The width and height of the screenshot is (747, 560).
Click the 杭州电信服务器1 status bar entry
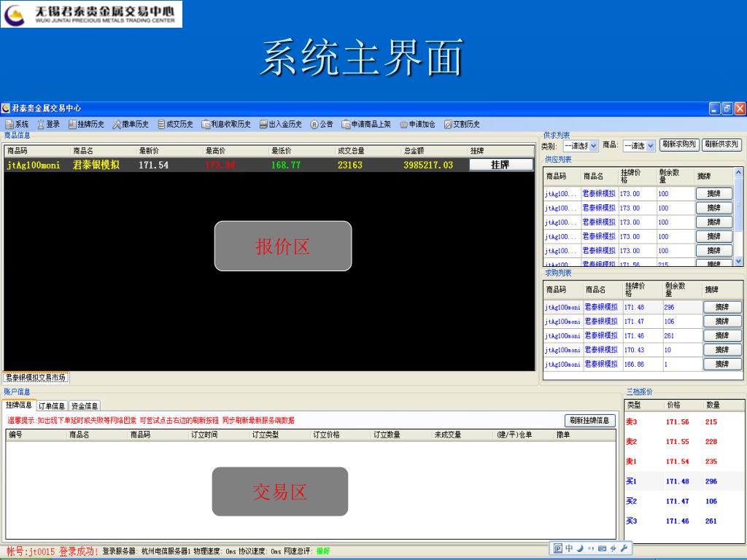(x=166, y=551)
